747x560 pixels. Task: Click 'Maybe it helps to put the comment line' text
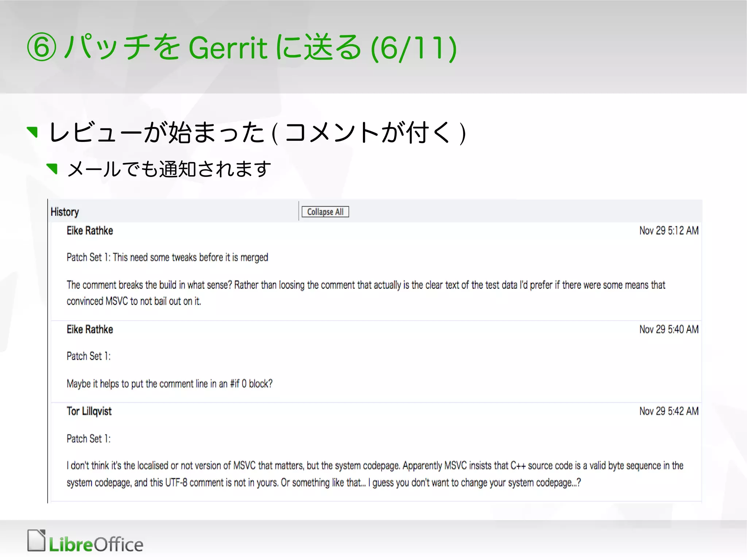[170, 384]
